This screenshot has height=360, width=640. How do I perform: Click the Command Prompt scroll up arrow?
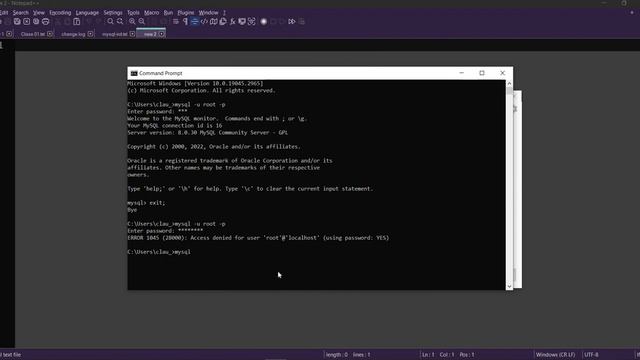click(x=509, y=83)
